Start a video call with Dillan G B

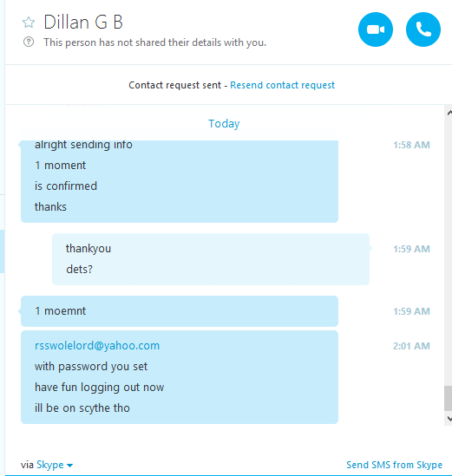point(376,29)
